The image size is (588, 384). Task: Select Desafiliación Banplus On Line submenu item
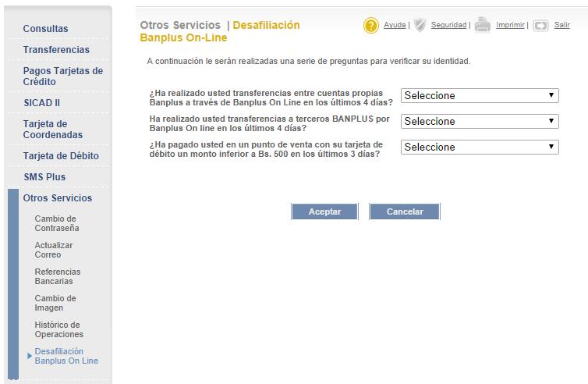coord(66,356)
